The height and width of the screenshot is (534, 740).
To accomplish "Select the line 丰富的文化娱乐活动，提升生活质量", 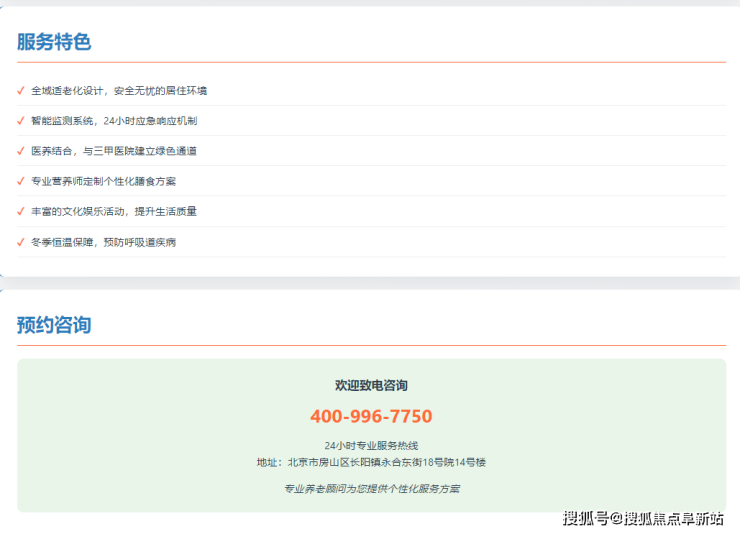I will tap(114, 211).
